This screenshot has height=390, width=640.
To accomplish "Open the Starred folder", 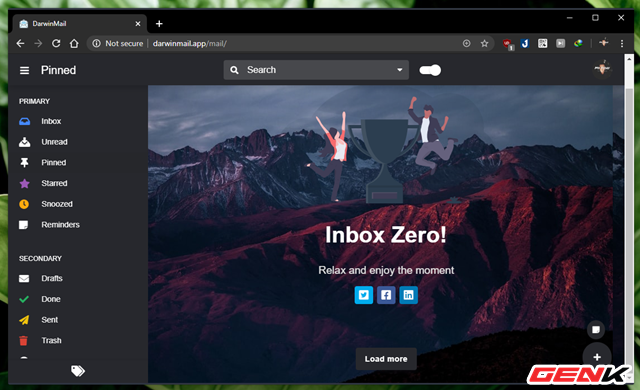I will [54, 183].
